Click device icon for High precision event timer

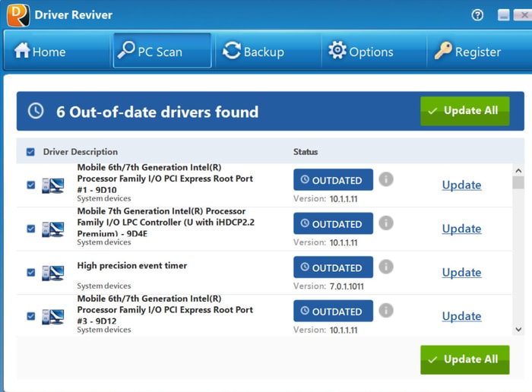[53, 273]
